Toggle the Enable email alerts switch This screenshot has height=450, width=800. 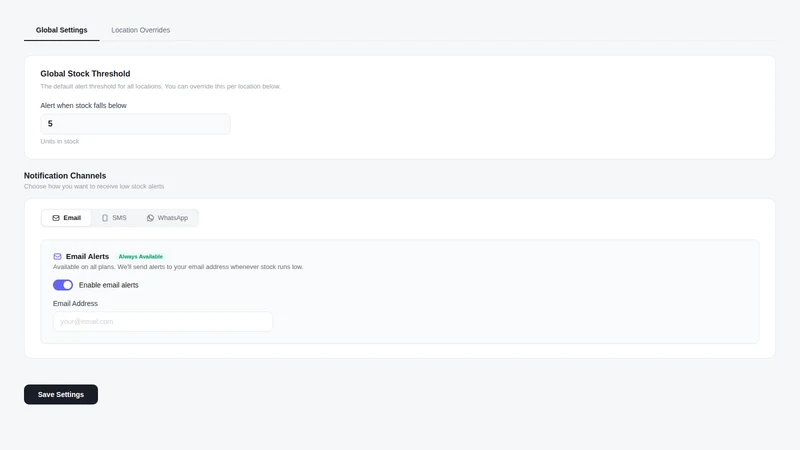[x=63, y=285]
